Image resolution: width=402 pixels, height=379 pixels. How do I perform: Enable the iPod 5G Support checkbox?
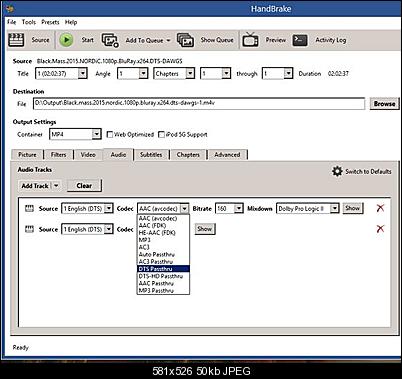coord(161,134)
